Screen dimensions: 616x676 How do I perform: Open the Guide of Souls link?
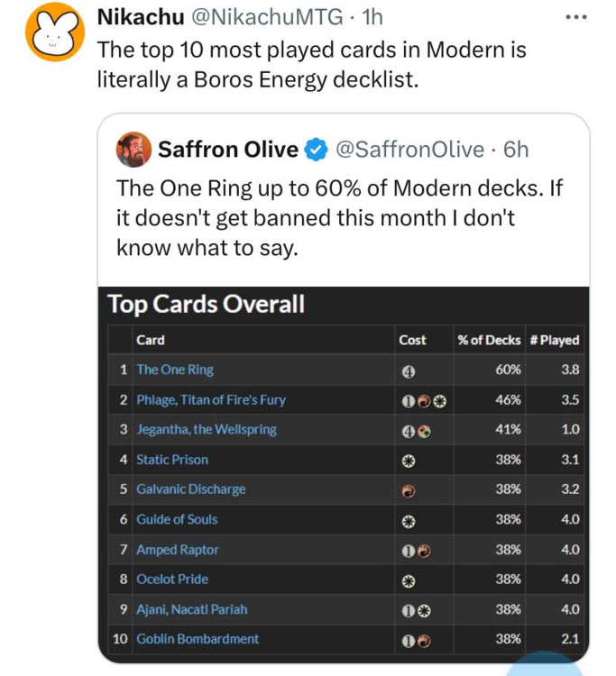[x=177, y=519]
